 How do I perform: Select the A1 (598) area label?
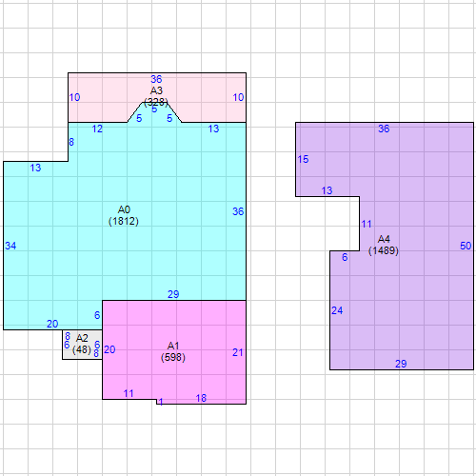[x=173, y=351]
